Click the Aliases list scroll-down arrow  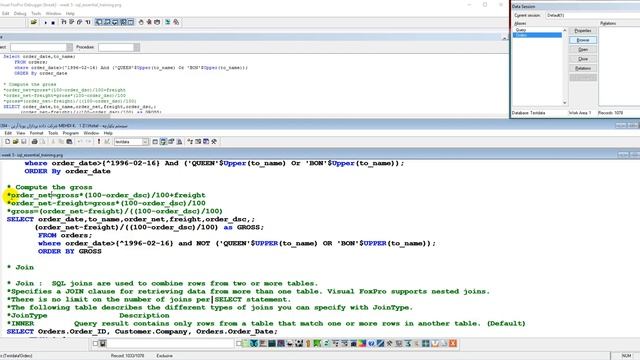[x=565, y=102]
